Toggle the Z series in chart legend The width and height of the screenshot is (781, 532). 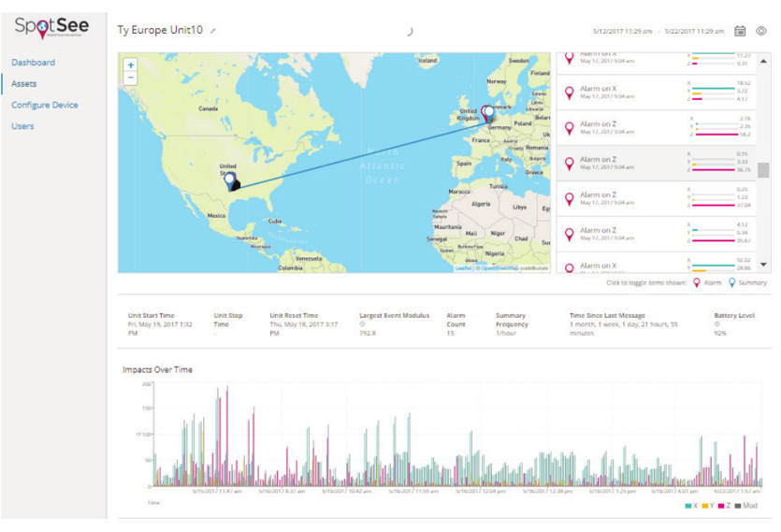pos(723,506)
